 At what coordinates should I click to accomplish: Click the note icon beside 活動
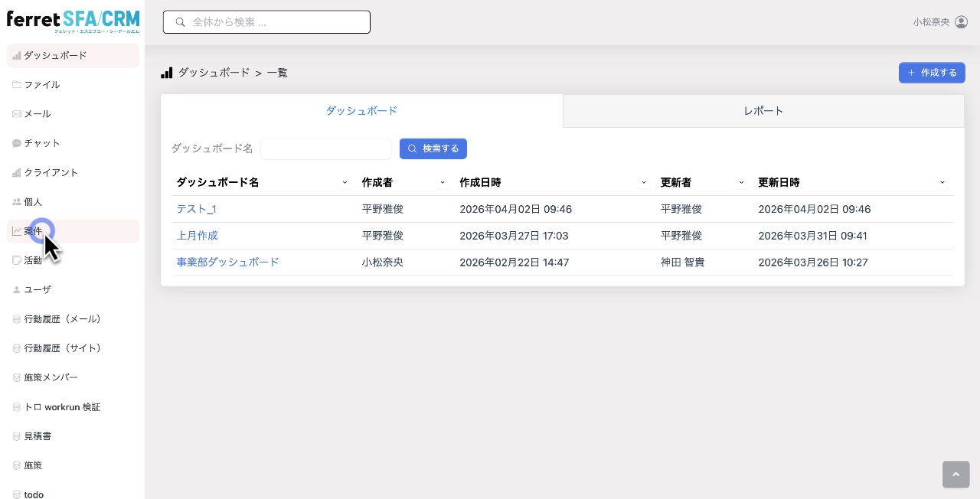coord(17,260)
